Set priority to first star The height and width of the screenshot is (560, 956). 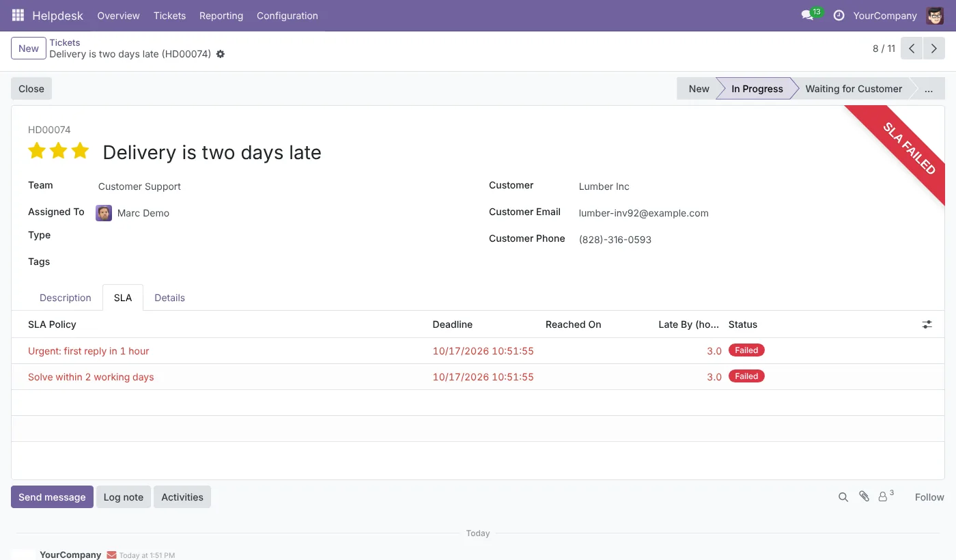[x=37, y=151]
